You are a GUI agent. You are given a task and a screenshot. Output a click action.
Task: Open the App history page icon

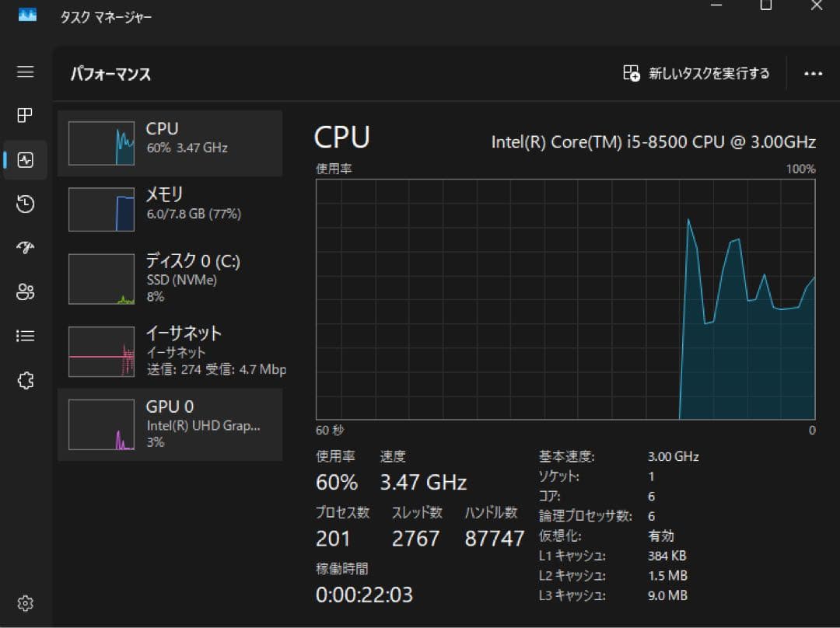tap(26, 204)
